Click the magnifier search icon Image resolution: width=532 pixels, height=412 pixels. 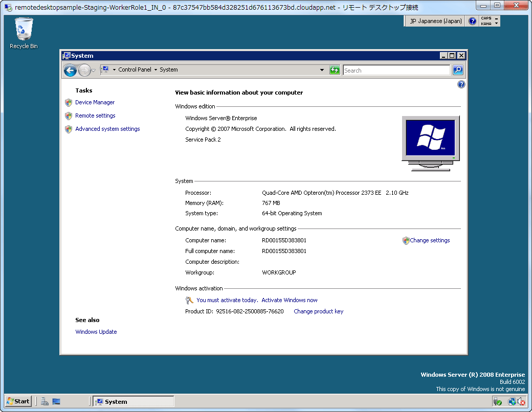tap(458, 70)
